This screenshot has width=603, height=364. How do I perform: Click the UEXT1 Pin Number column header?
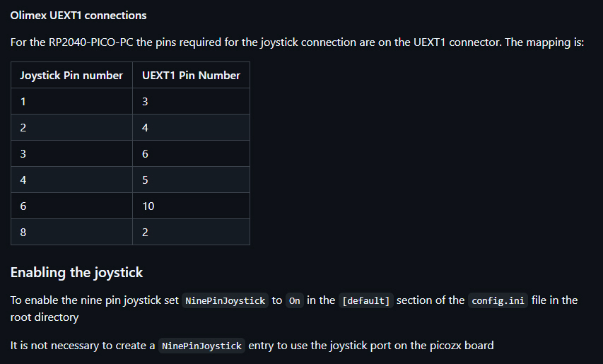tap(191, 75)
